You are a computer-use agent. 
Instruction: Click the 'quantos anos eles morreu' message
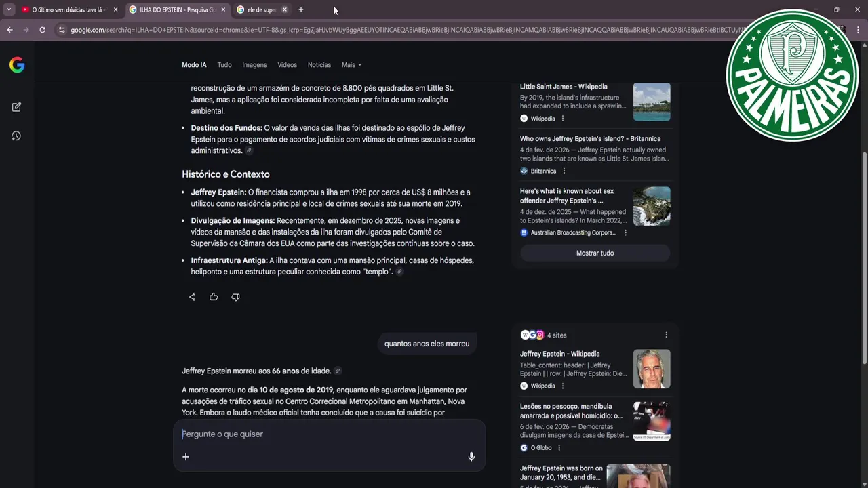coord(427,344)
